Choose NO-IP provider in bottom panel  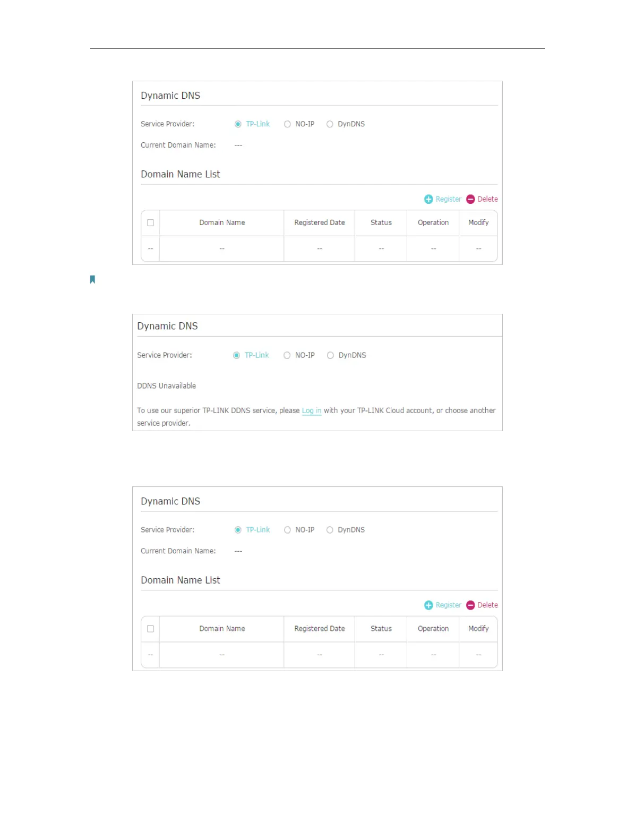287,530
